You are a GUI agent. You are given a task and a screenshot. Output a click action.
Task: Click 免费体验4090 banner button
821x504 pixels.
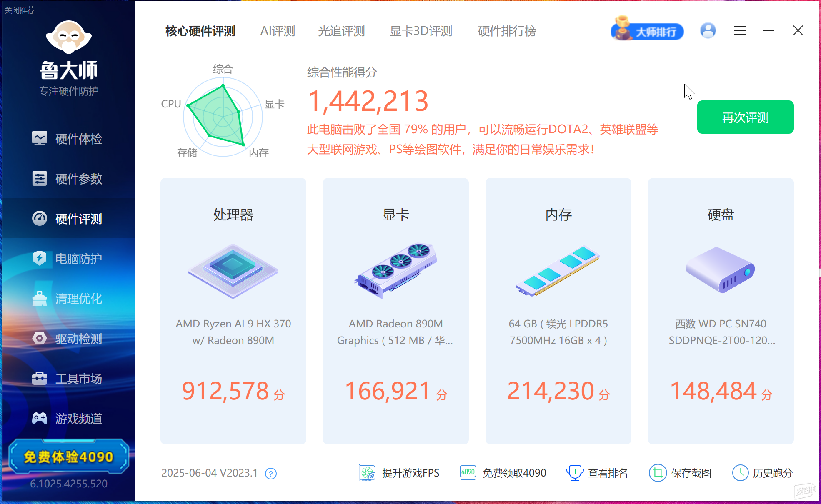click(x=69, y=457)
